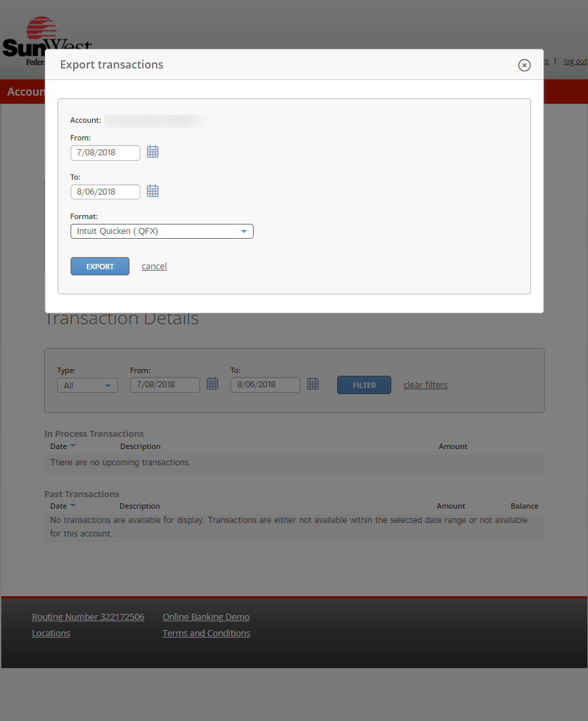The width and height of the screenshot is (588, 721).
Task: Open the Routing Number 322172506 link
Action: (88, 617)
